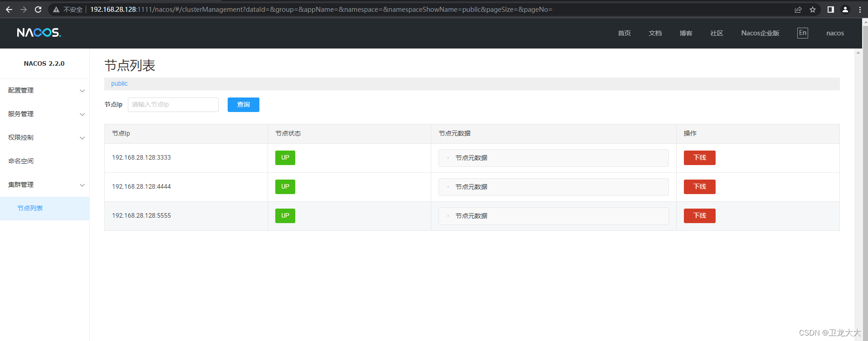The height and width of the screenshot is (341, 868).
Task: Open 文档 in the top navigation
Action: [x=655, y=33]
